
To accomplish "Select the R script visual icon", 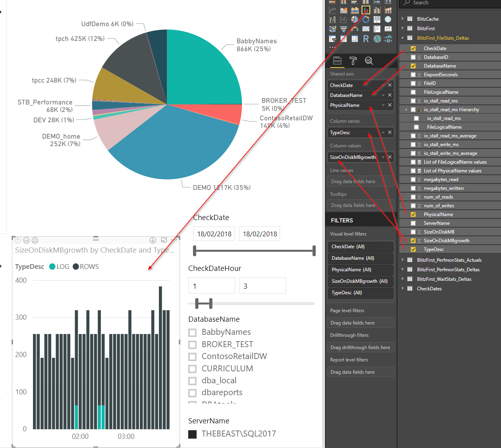I will pos(366,39).
